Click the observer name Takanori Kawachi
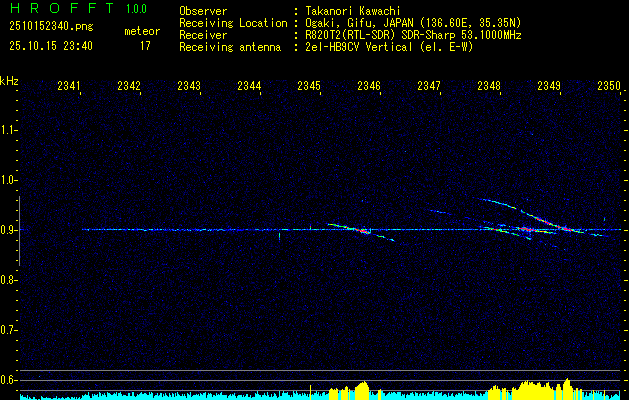629x400 pixels. point(353,11)
